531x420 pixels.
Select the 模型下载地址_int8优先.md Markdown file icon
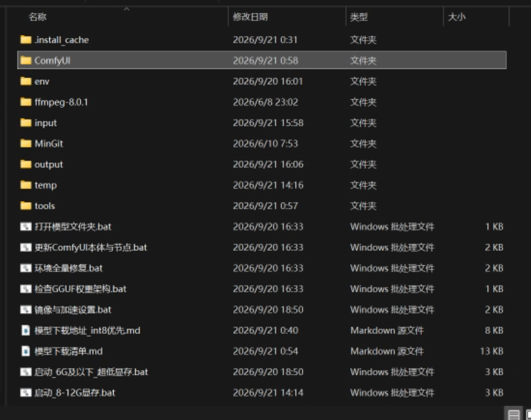(26, 330)
